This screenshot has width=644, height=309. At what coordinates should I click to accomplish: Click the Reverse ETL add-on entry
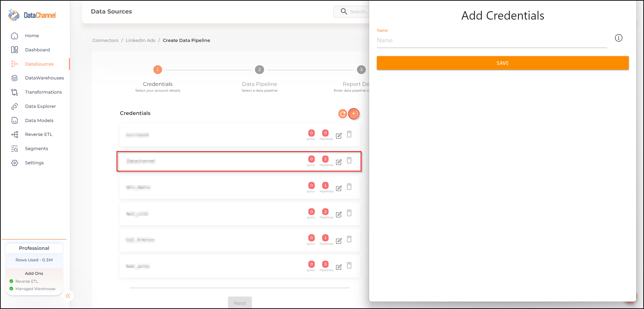[x=27, y=281]
